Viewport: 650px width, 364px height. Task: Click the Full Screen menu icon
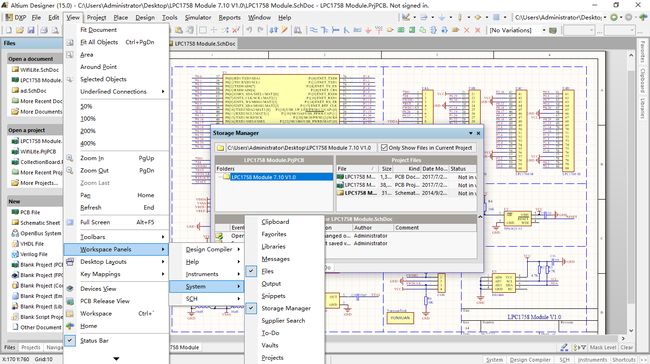coord(70,222)
